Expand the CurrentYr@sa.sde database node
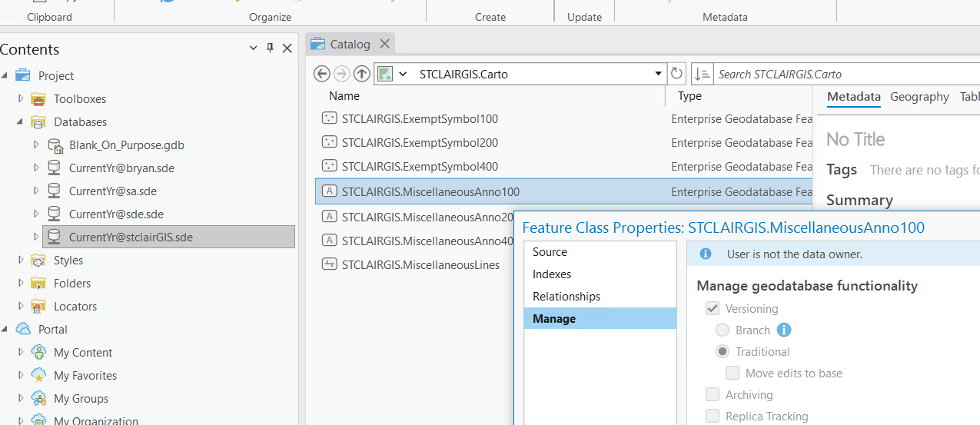Image resolution: width=980 pixels, height=425 pixels. coord(36,191)
